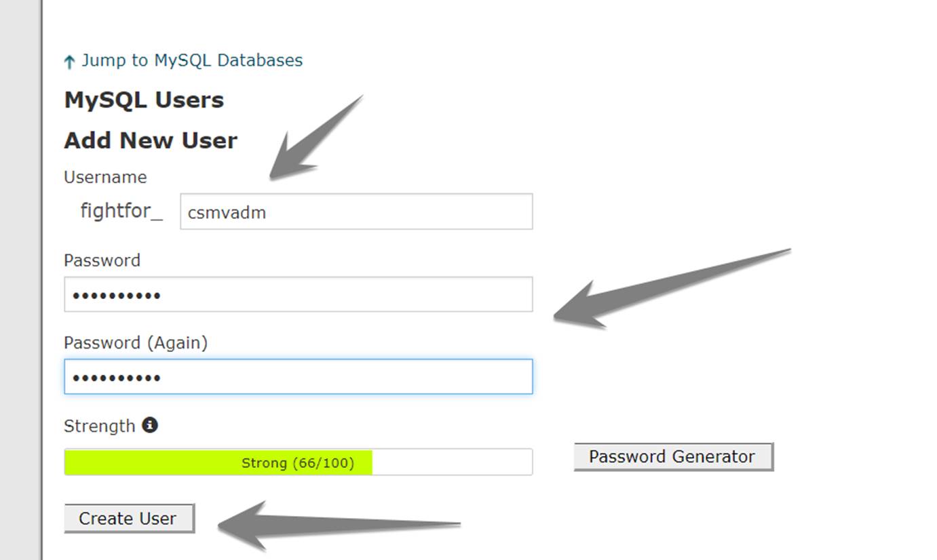This screenshot has height=560, width=937.
Task: Submit with the Create User button
Action: pyautogui.click(x=129, y=518)
